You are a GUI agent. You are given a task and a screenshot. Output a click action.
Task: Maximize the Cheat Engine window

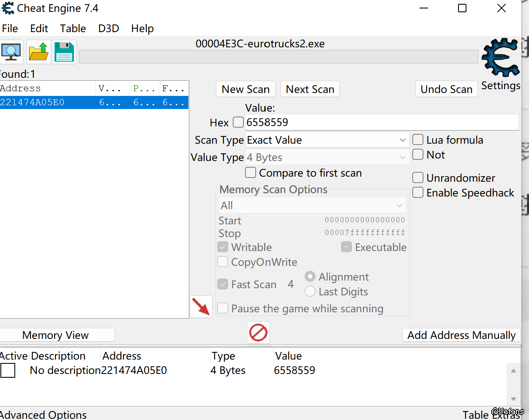[462, 8]
